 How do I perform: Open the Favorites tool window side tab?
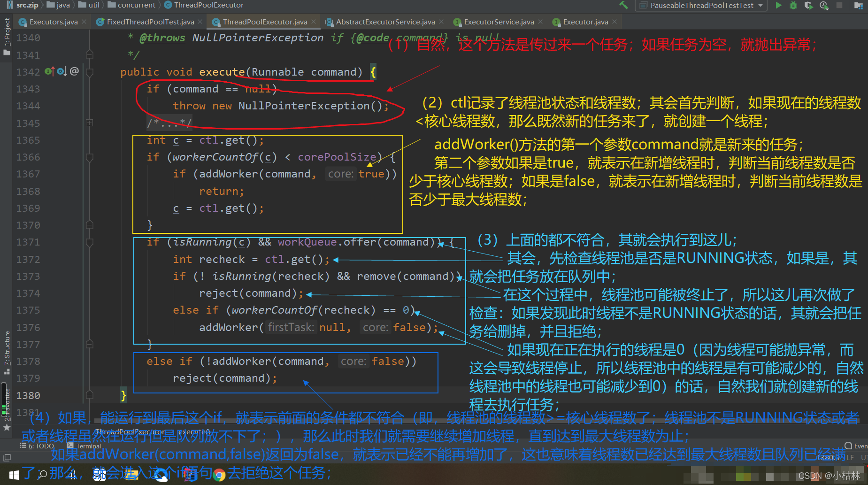pyautogui.click(x=7, y=405)
